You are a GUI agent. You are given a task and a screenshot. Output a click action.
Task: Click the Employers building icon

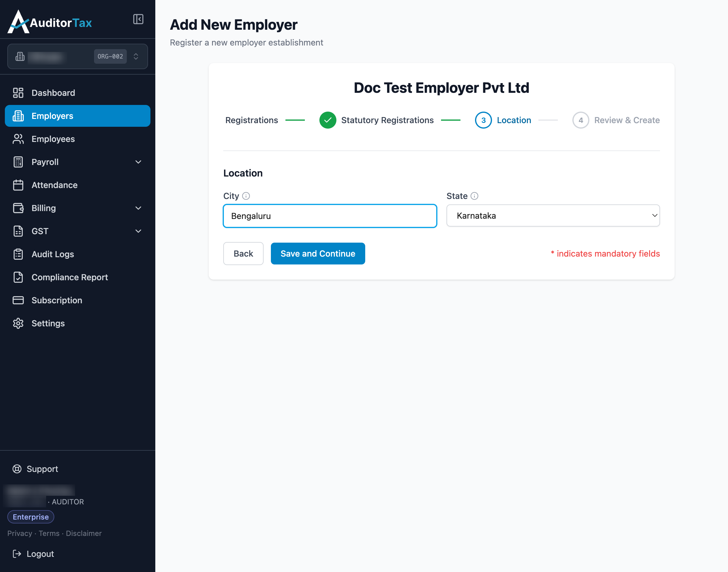[x=18, y=116]
